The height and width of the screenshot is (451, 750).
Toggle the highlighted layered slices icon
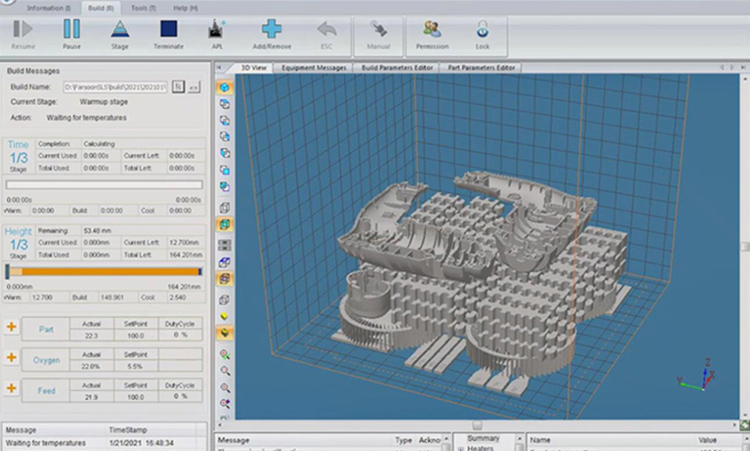(x=224, y=278)
